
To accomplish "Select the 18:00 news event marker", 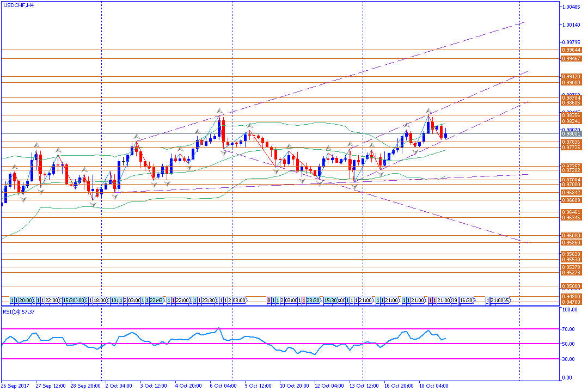I will 100,301.
